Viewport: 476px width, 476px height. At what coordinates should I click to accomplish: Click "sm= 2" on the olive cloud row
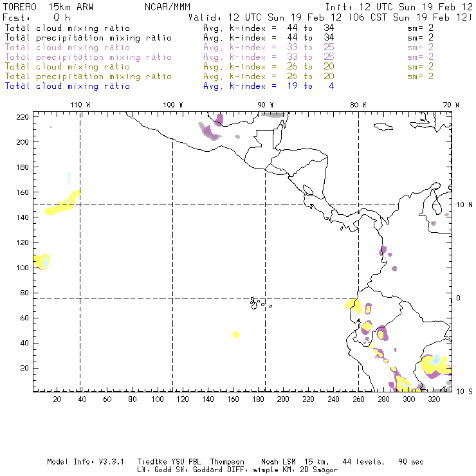[x=420, y=66]
